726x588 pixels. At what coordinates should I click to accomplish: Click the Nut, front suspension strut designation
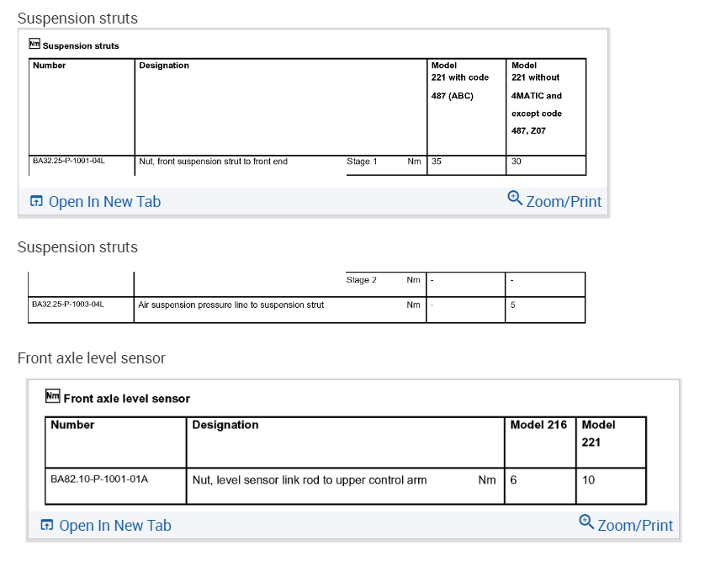point(213,161)
